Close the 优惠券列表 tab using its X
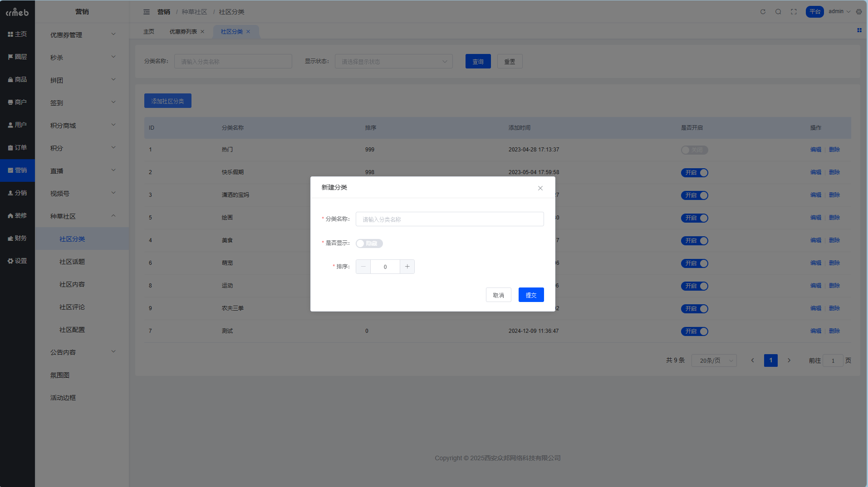This screenshot has width=868, height=487. click(202, 32)
